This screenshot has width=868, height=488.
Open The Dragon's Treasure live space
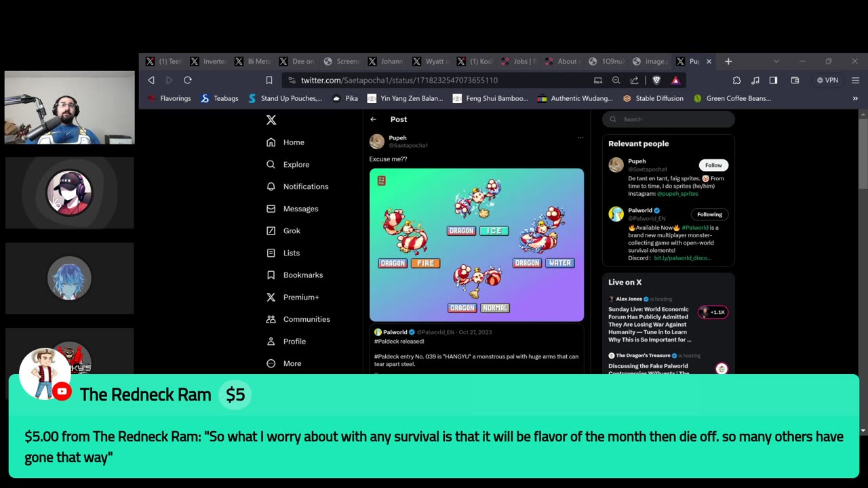[x=668, y=364]
